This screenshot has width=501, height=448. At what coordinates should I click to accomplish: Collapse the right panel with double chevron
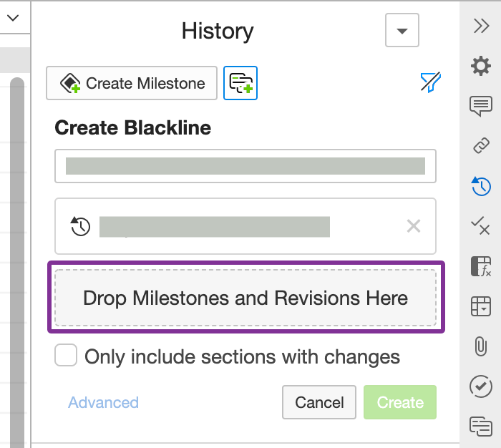481,26
